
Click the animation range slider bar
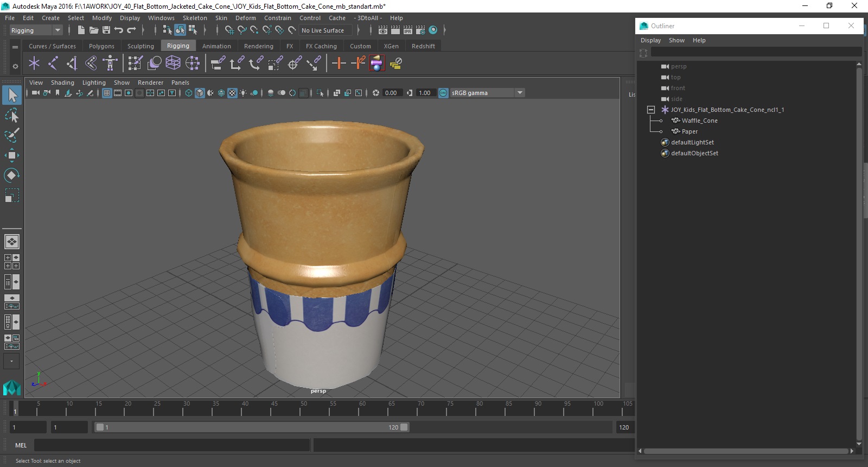coord(252,427)
